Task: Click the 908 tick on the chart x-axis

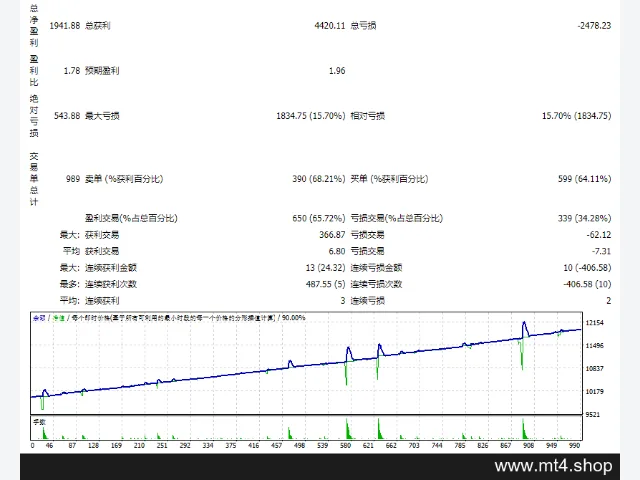Action: pyautogui.click(x=529, y=445)
